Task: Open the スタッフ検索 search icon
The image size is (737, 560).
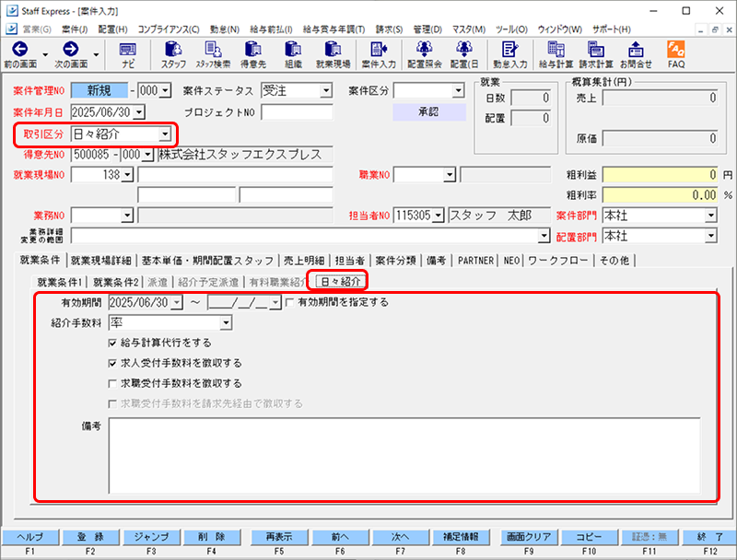Action: tap(214, 55)
